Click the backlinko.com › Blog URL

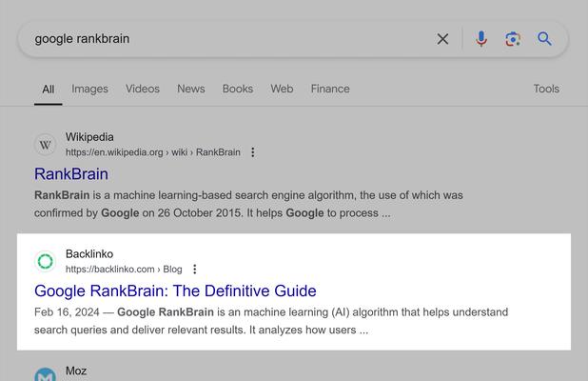tap(124, 270)
